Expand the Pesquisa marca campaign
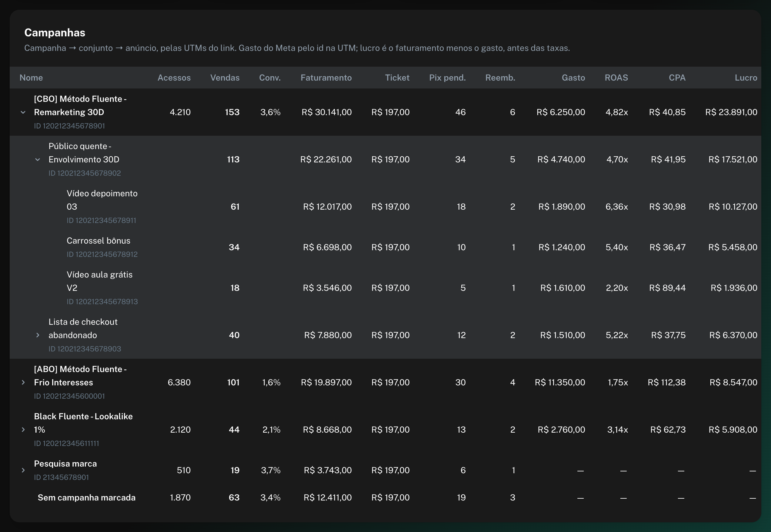 click(x=23, y=471)
